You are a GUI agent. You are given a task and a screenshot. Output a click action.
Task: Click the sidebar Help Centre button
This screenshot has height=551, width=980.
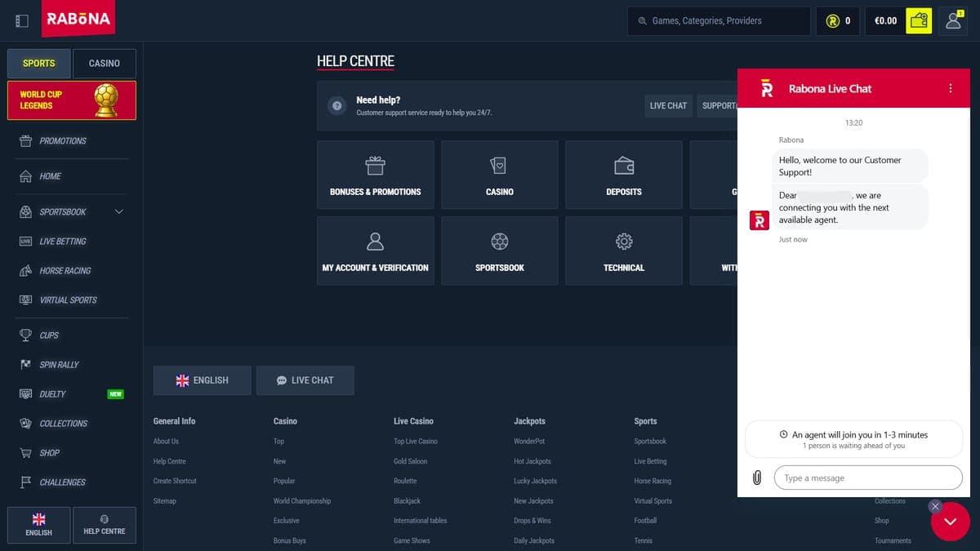click(x=104, y=525)
